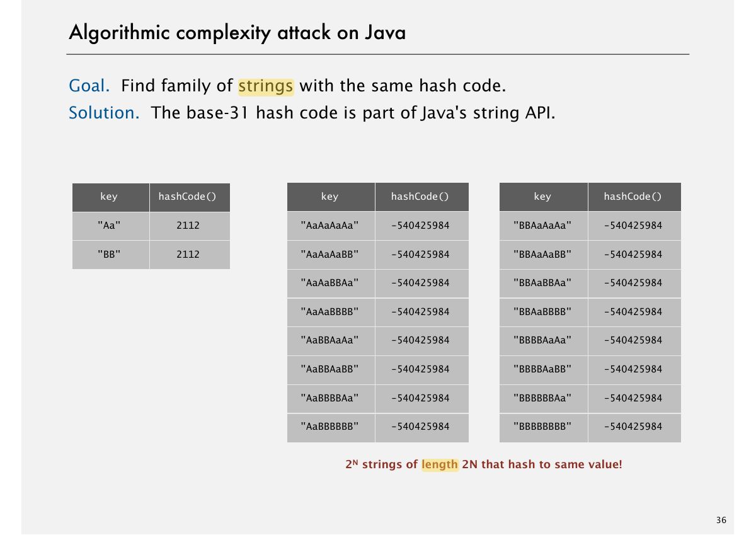Click the hash value beside "AaBBBBBB"
The height and width of the screenshot is (535, 756).
click(x=422, y=427)
